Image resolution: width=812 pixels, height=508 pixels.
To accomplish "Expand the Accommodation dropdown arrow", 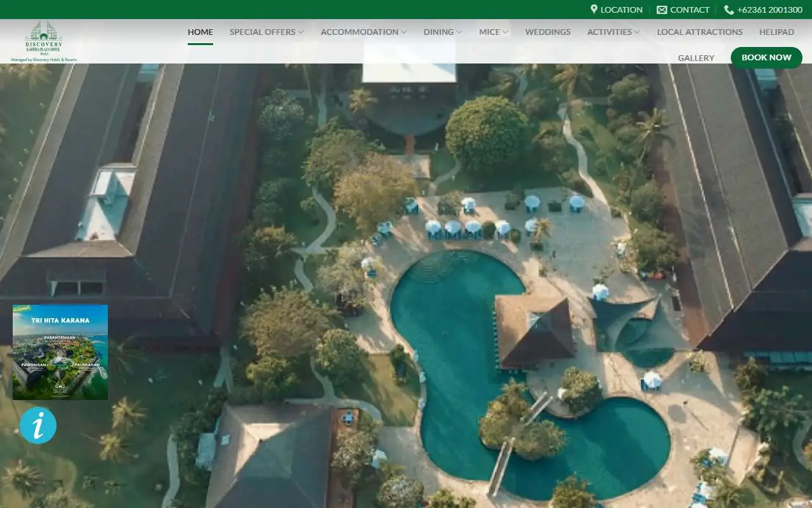I will [x=404, y=32].
